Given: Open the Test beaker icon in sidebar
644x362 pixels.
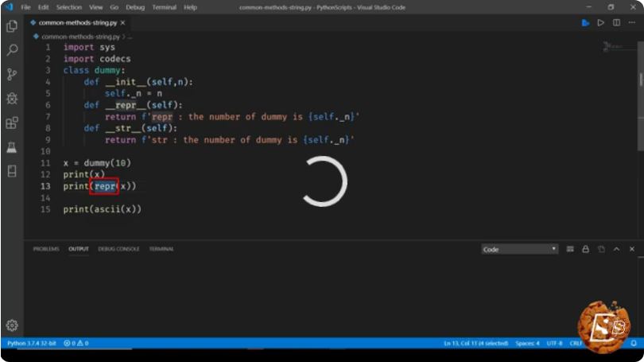Looking at the screenshot, I should coord(12,147).
